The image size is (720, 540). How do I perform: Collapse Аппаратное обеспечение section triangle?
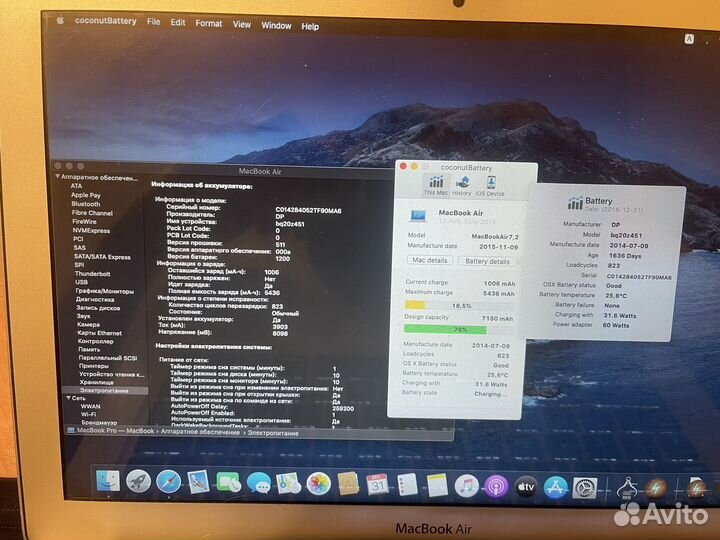(x=57, y=176)
